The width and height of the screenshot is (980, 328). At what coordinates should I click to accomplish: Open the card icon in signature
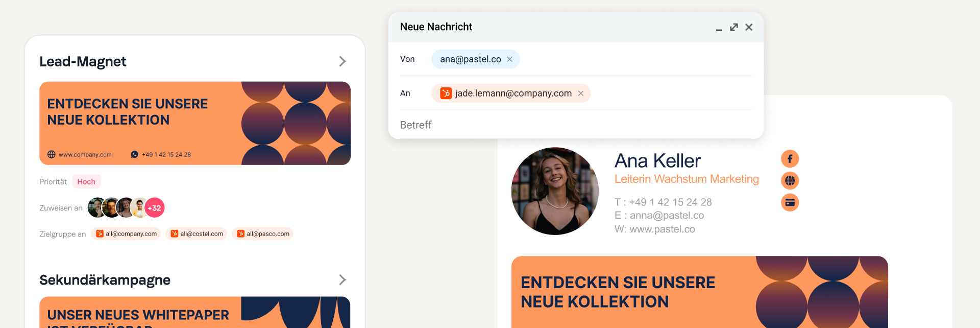(x=790, y=202)
